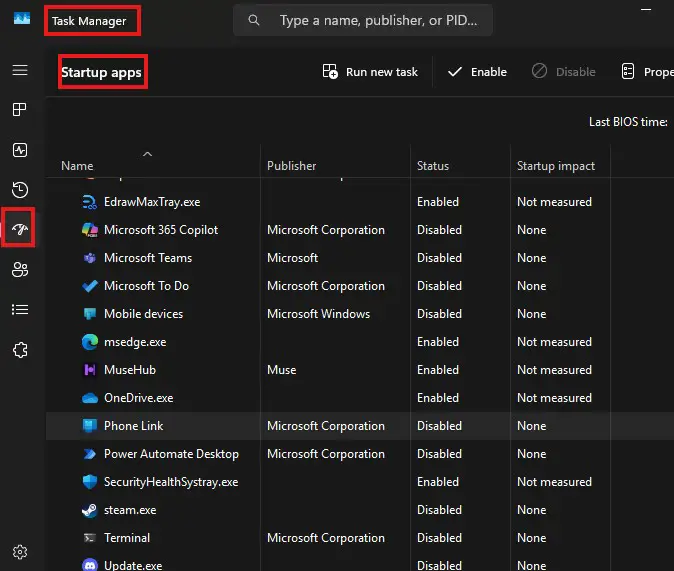674x571 pixels.
Task: Select the Microsoft Teams row name
Action: [x=148, y=258]
